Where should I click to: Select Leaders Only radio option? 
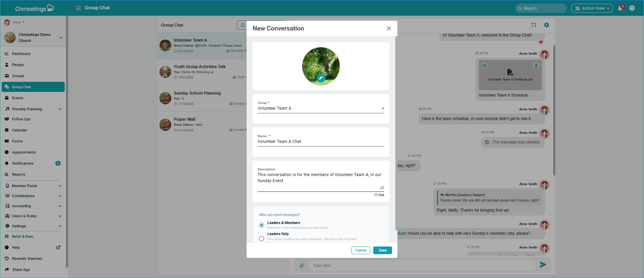261,238
